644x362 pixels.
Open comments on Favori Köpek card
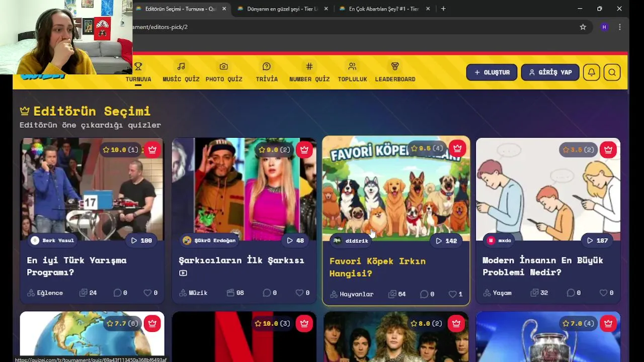tap(427, 294)
